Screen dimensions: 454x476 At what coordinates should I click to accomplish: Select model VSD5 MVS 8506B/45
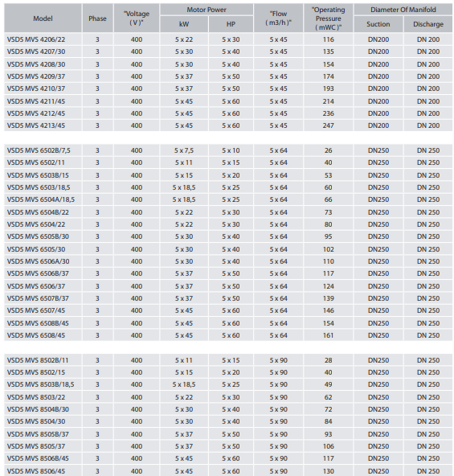38,459
